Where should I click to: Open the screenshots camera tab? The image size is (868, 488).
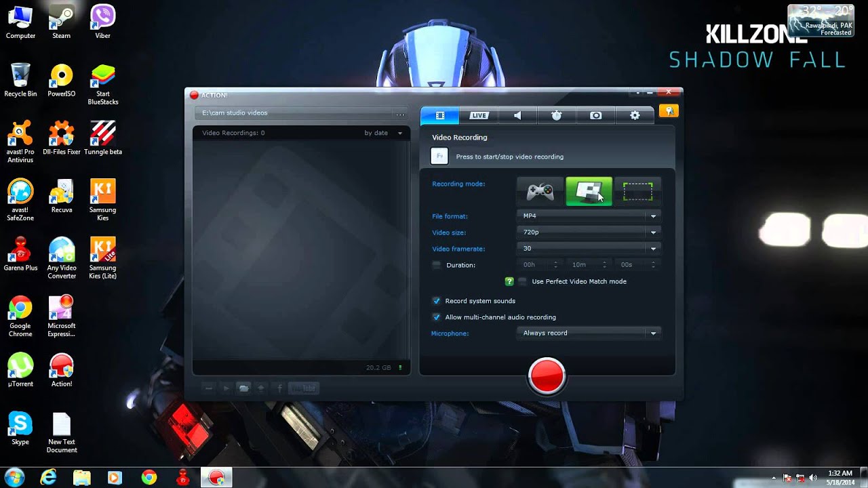click(595, 116)
